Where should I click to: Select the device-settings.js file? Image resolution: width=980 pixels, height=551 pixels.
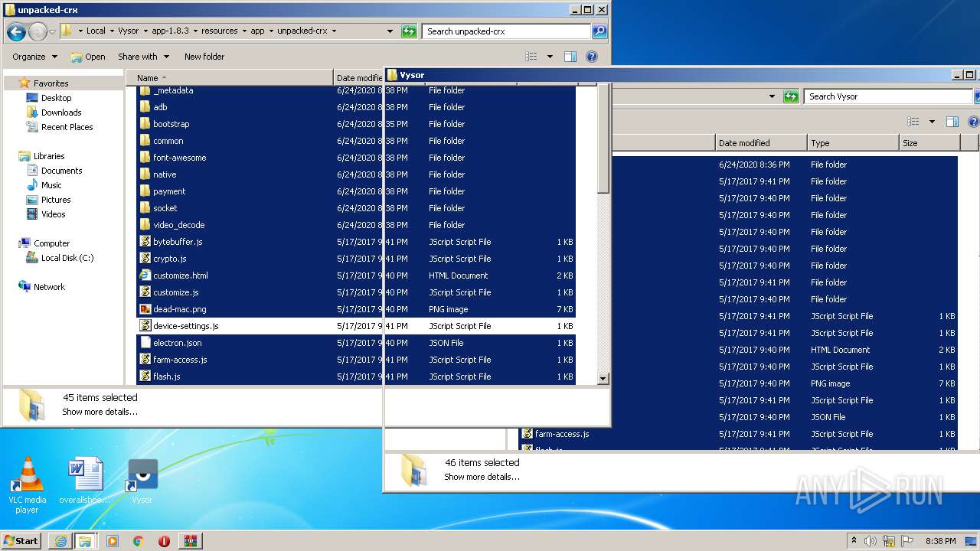click(x=356, y=326)
